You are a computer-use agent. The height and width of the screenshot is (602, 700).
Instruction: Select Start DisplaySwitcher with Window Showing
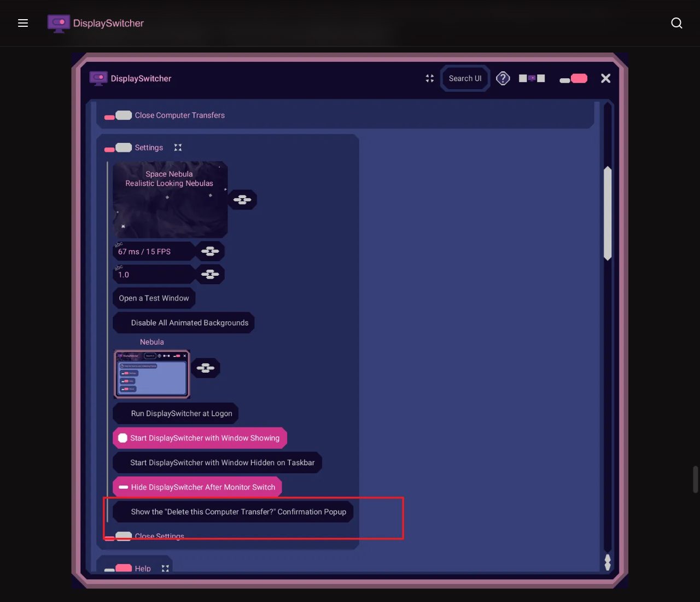click(x=200, y=438)
